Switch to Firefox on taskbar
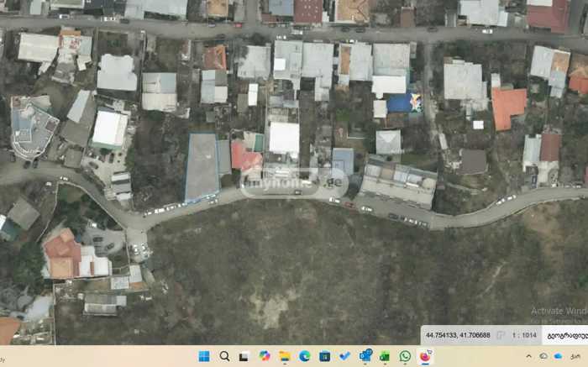 (x=425, y=356)
